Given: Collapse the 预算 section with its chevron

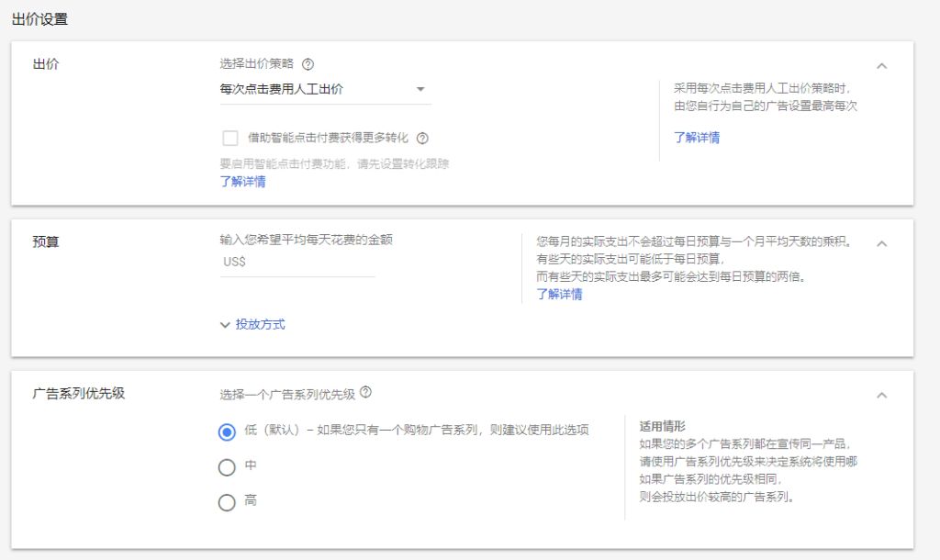Looking at the screenshot, I should click(x=881, y=243).
